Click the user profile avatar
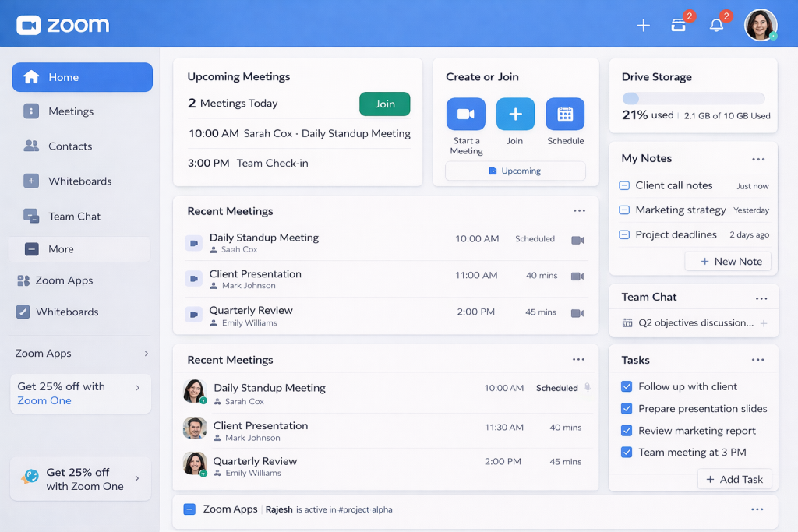798x532 pixels. [760, 25]
